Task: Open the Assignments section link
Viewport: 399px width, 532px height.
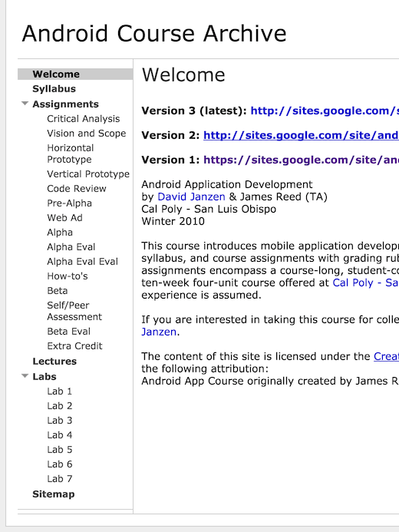Action: pos(65,104)
